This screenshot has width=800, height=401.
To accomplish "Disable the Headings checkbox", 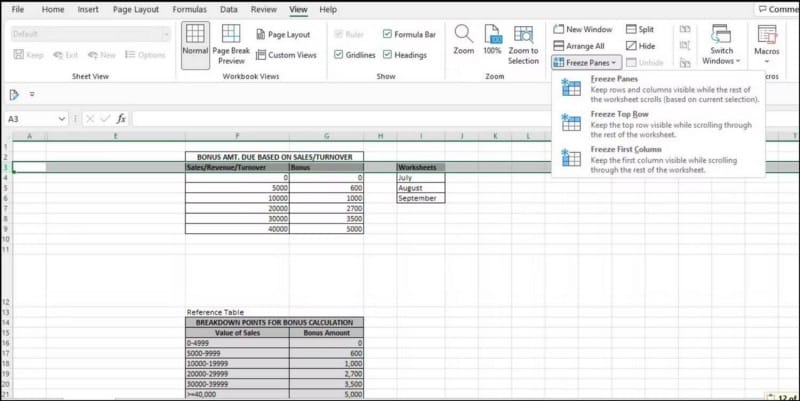I will pyautogui.click(x=388, y=55).
